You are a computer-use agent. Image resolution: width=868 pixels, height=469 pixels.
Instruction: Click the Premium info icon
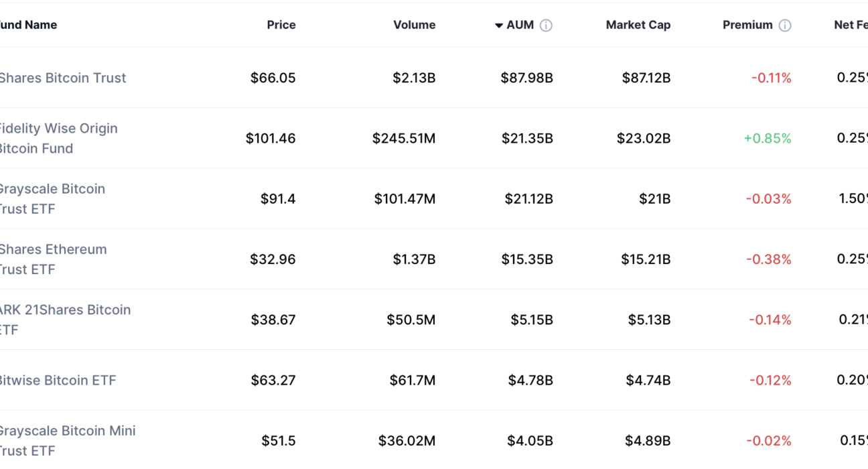(x=785, y=25)
